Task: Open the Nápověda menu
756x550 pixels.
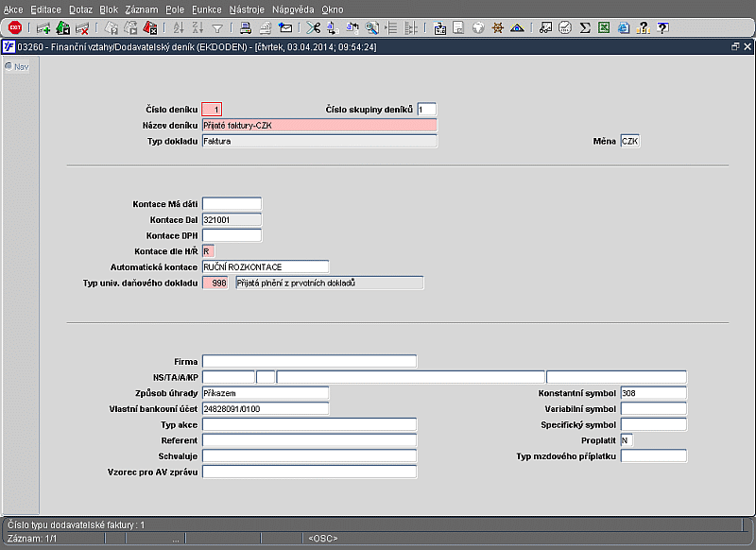Action: tap(293, 9)
